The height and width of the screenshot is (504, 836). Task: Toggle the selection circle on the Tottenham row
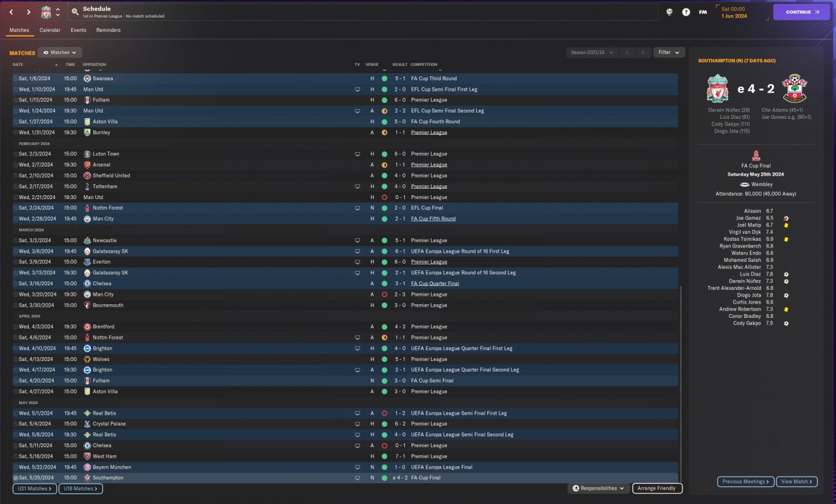point(15,186)
